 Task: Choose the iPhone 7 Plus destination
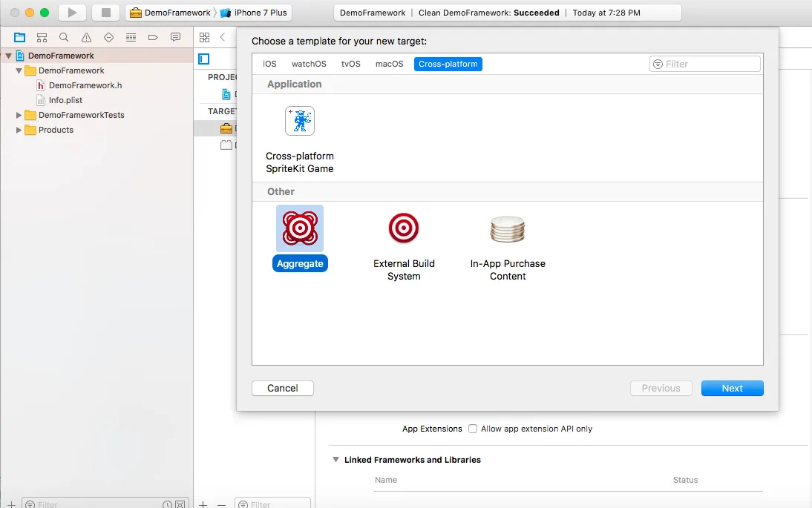255,13
